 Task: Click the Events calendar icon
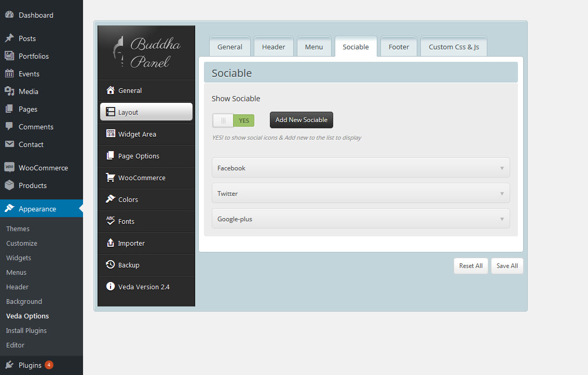[9, 73]
